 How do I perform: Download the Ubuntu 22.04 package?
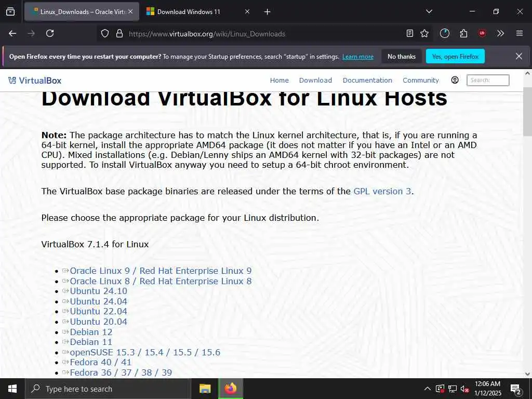coord(98,312)
